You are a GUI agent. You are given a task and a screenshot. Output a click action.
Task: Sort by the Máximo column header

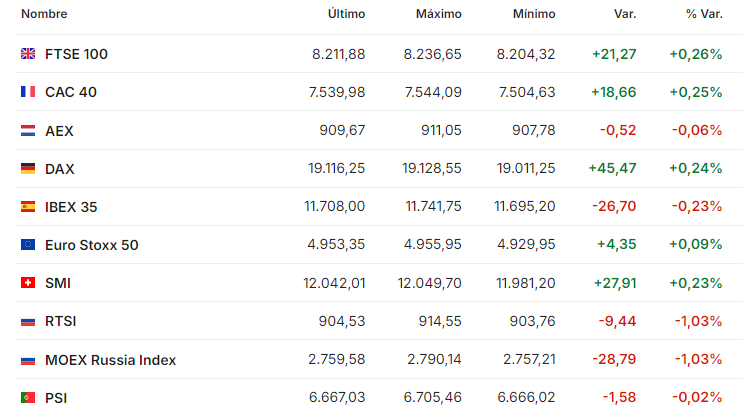tap(439, 14)
